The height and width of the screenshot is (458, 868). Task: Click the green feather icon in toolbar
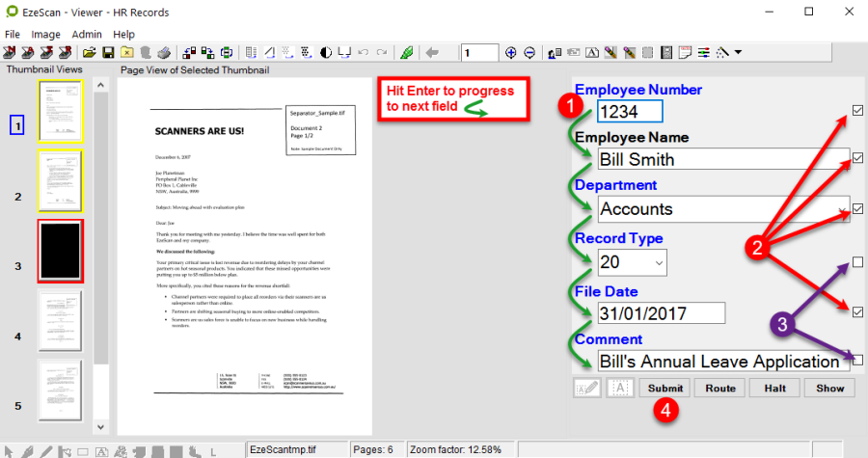(x=407, y=52)
